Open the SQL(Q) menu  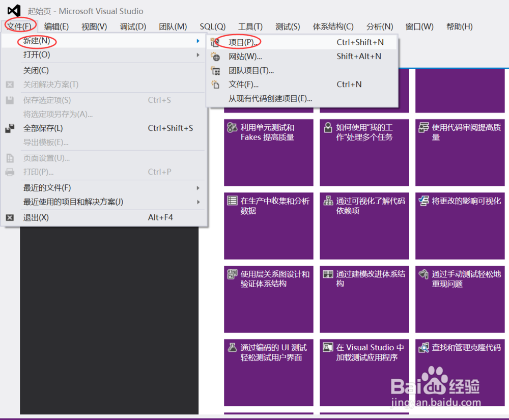pyautogui.click(x=213, y=26)
